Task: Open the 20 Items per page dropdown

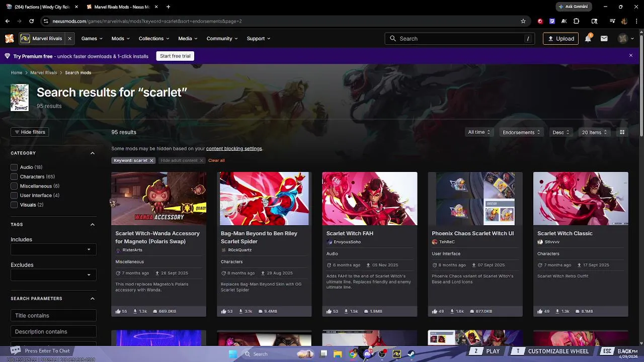Action: [594, 132]
